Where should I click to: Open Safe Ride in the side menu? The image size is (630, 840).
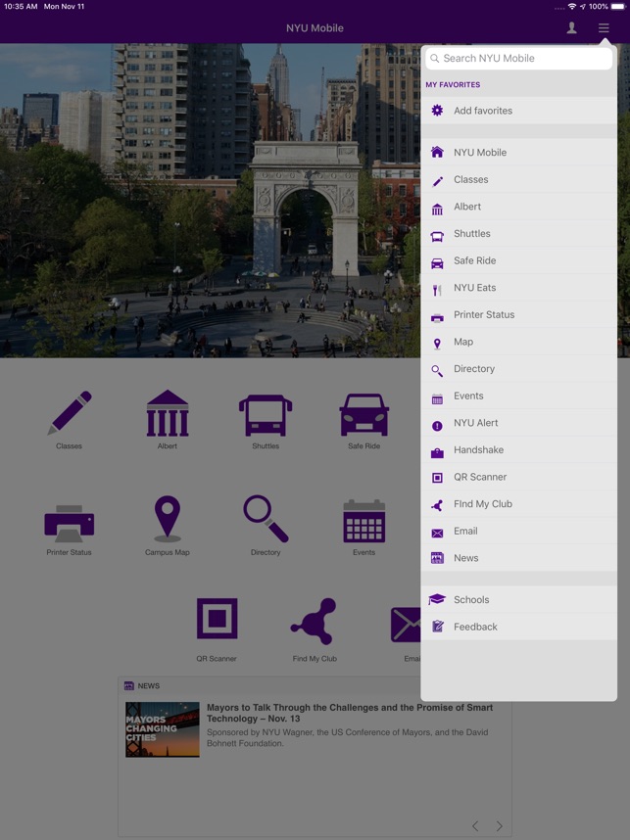518,260
